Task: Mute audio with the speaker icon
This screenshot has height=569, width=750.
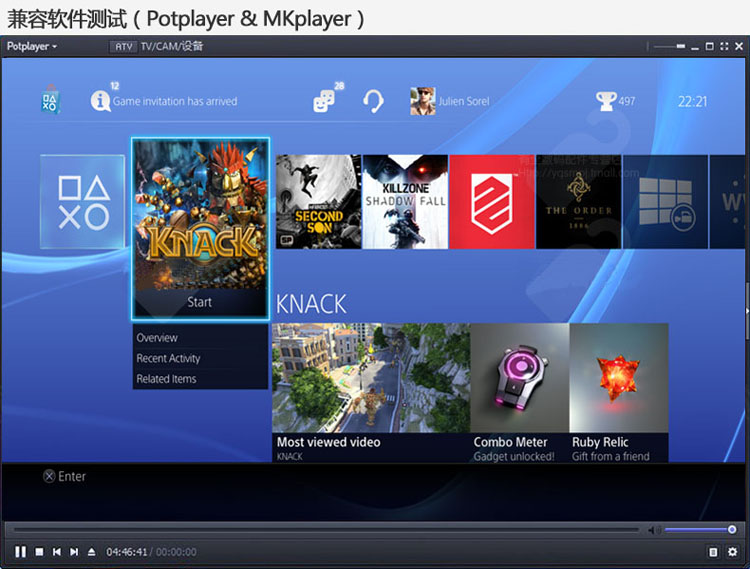Action: [653, 530]
